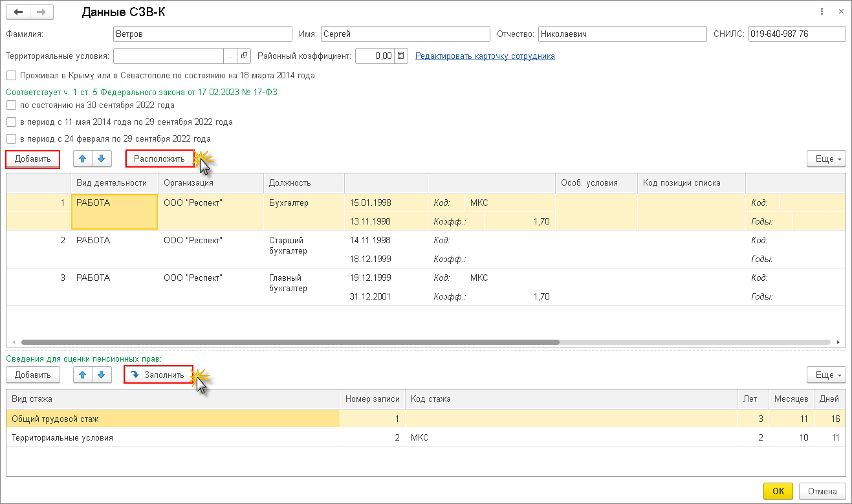Click into the СНИЛС field
852x504 pixels.
coord(797,34)
